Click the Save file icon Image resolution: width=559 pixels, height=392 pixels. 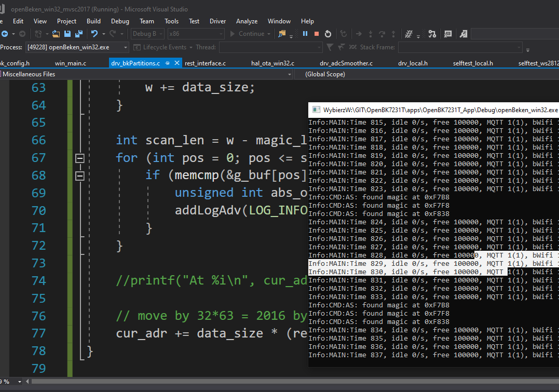click(67, 34)
